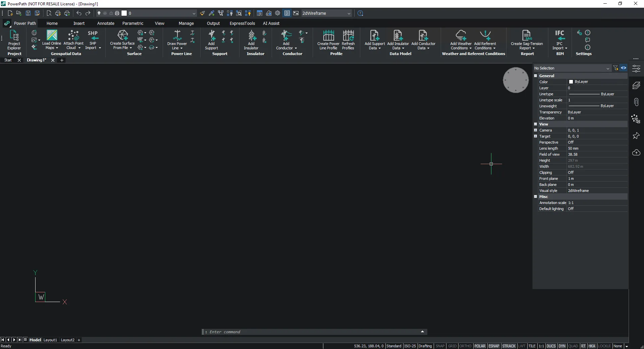Open the Home ribbon tab
This screenshot has height=349, width=644.
pyautogui.click(x=52, y=23)
